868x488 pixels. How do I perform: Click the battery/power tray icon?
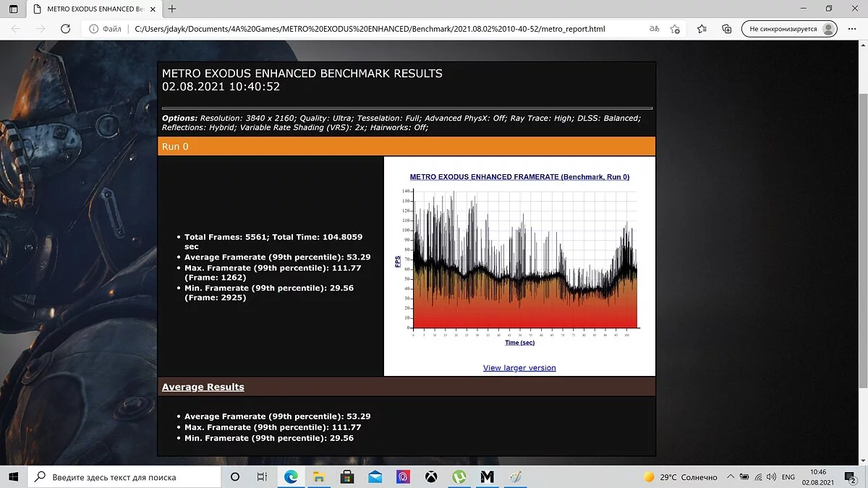tap(744, 477)
